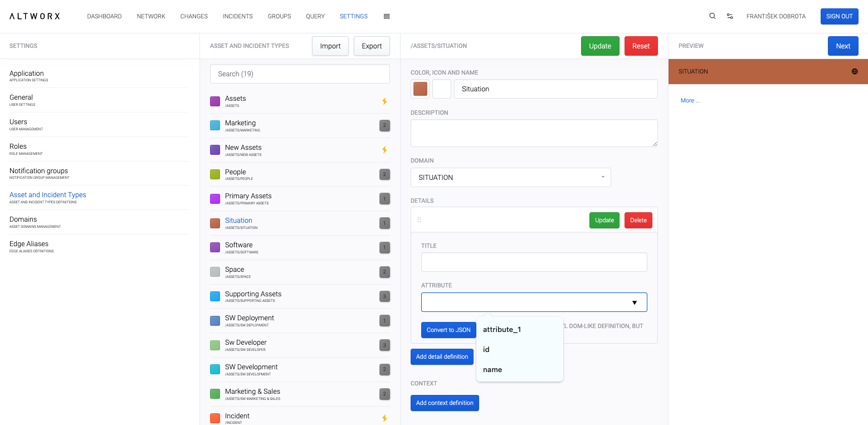Click the empty icon box next to name
868x425 pixels.
pos(442,89)
